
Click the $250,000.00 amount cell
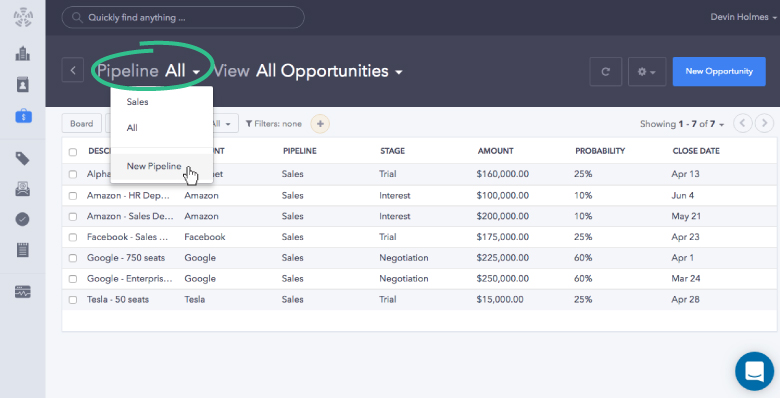(502, 279)
